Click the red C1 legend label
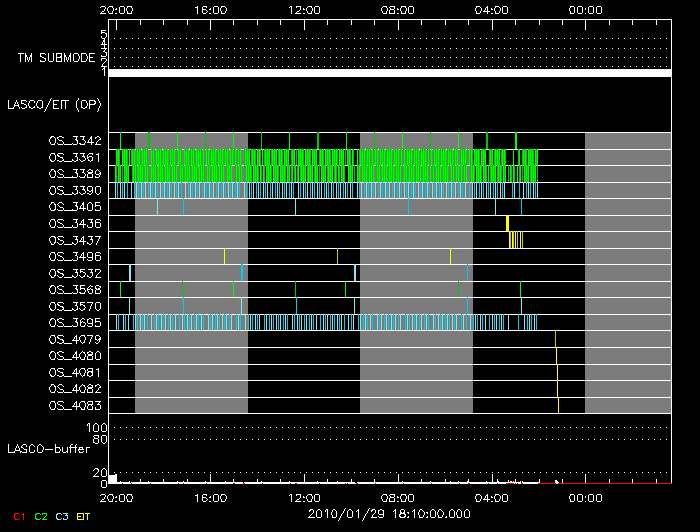The image size is (700, 532). pyautogui.click(x=18, y=516)
